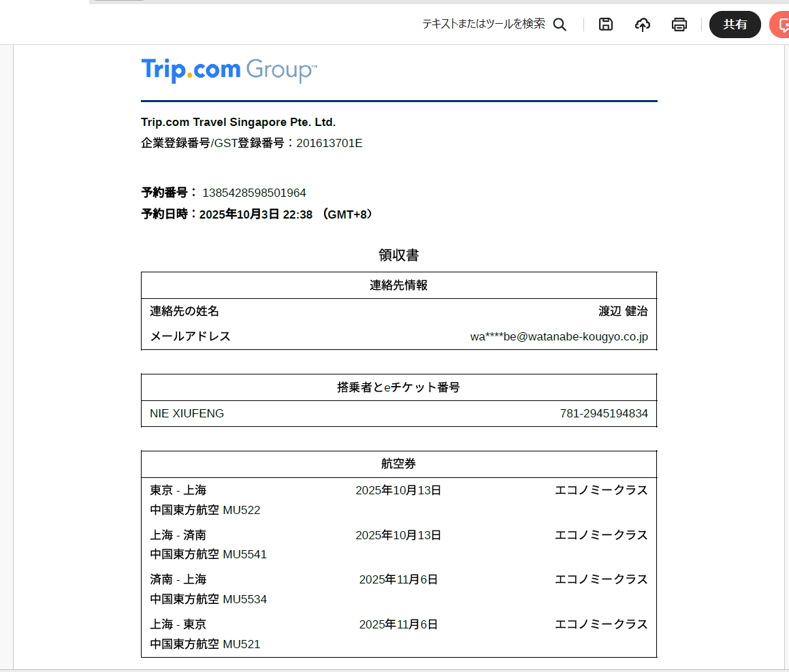Click passenger name NIE XIUFENG
The image size is (789, 672).
tap(187, 413)
